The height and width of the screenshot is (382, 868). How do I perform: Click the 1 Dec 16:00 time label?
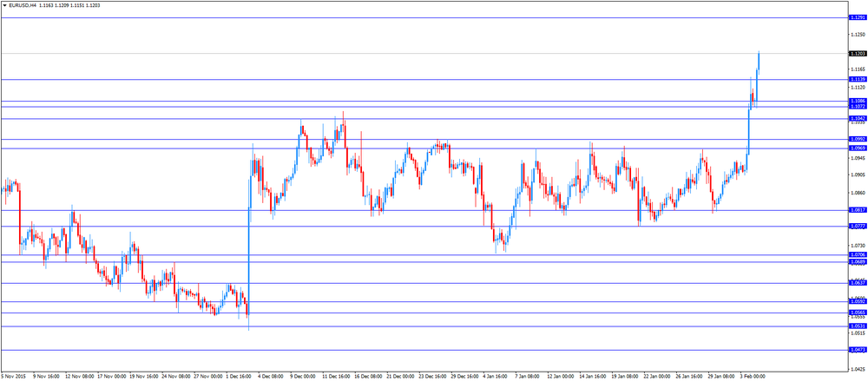pyautogui.click(x=240, y=377)
